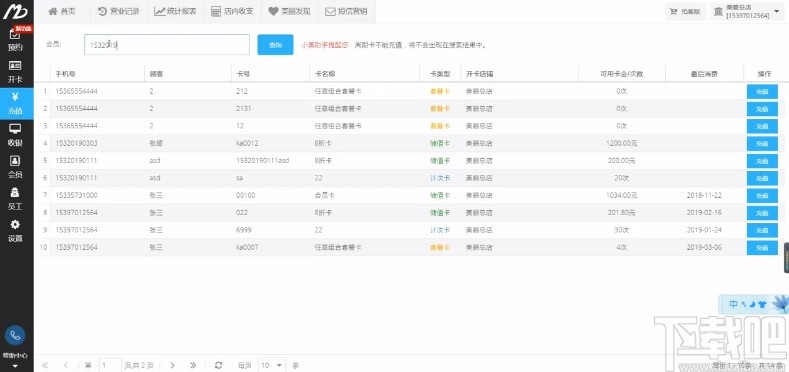The image size is (789, 372).
Task: Click 充值 button for card sa
Action: coord(762,178)
